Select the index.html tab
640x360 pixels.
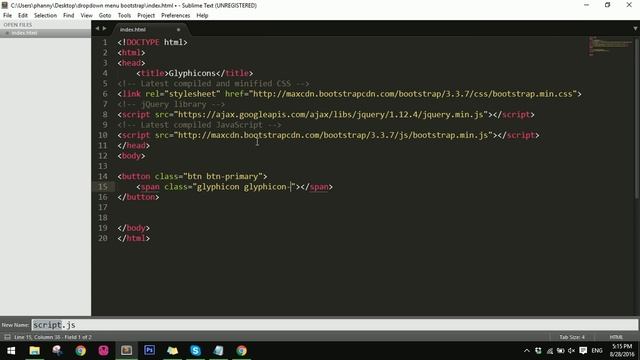coord(149,29)
